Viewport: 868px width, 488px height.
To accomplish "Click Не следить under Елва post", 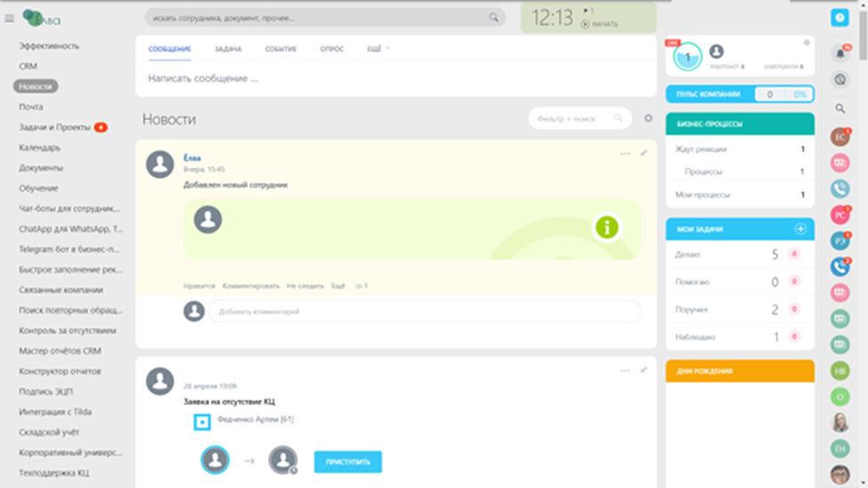I will 305,286.
